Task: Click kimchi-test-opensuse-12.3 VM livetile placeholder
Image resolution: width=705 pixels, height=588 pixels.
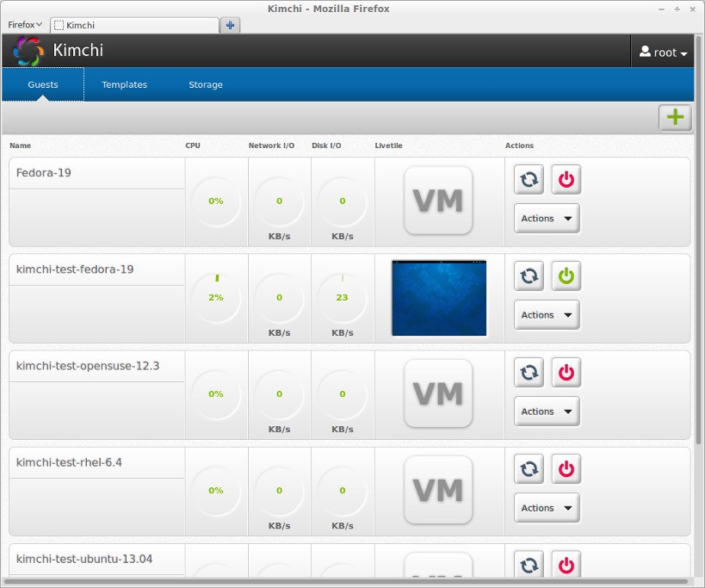Action: pos(438,393)
